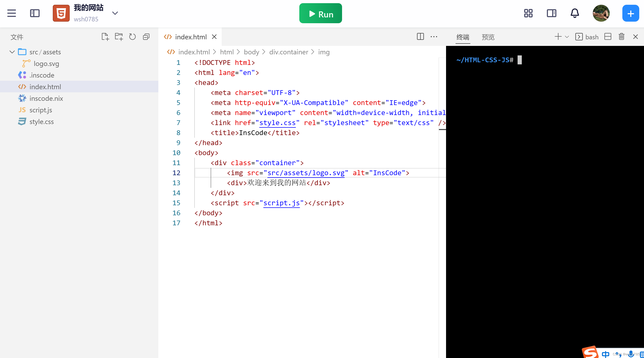Select the bash terminal label
This screenshot has height=358, width=644.
pos(592,37)
